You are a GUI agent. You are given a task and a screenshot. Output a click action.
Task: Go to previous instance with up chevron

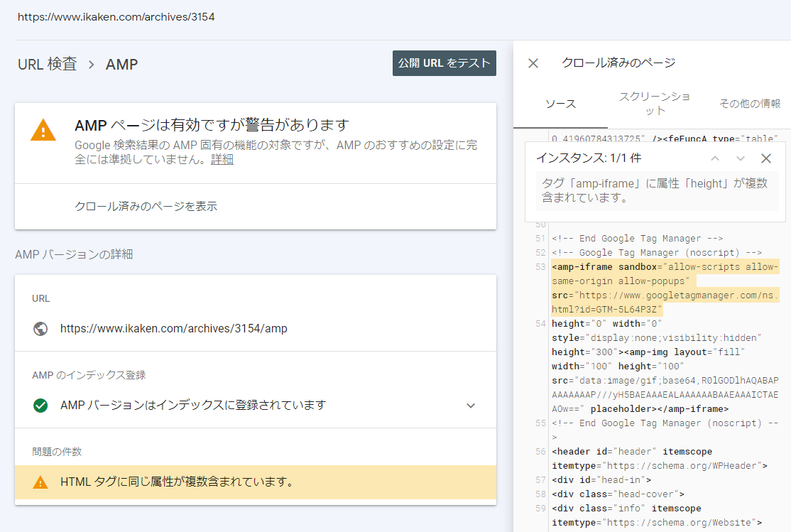715,158
